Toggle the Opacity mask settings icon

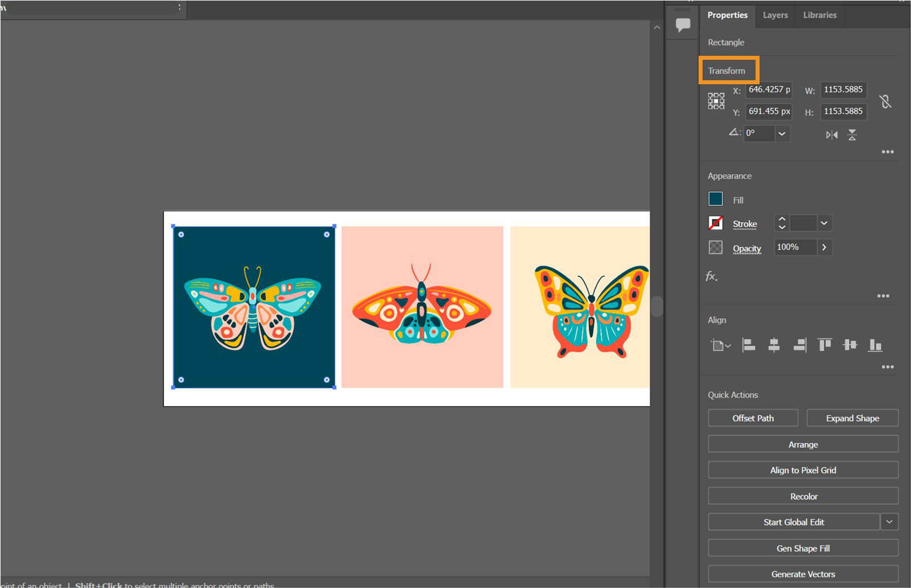[x=716, y=247]
